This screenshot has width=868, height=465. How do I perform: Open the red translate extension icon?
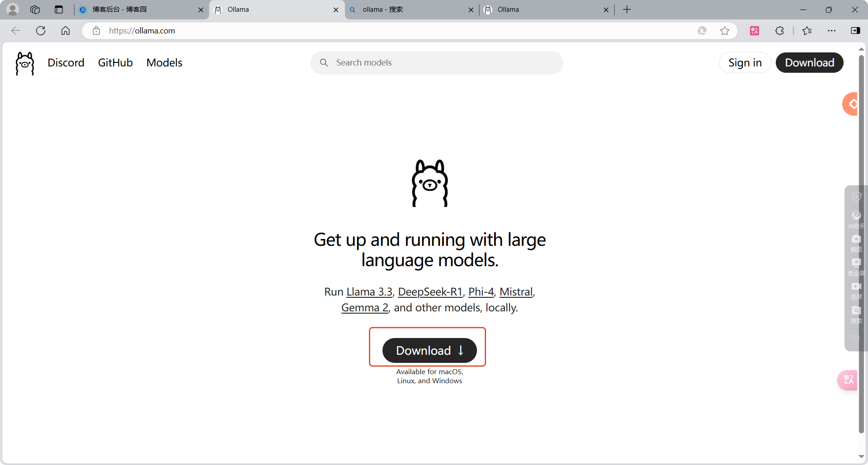[x=755, y=31]
